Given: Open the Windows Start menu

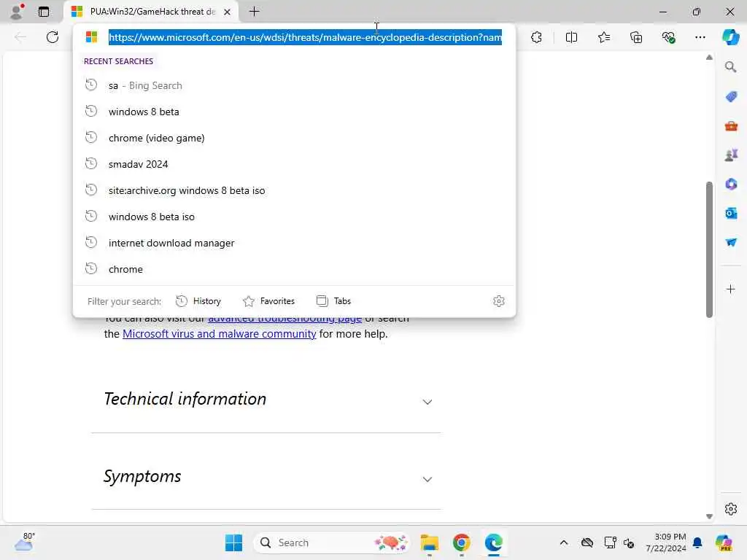Looking at the screenshot, I should (233, 542).
